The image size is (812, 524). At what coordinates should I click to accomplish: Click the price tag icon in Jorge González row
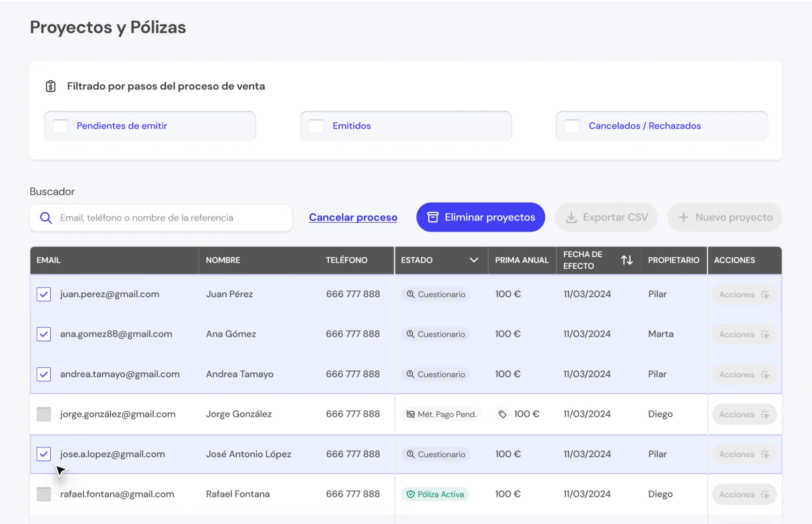click(x=503, y=414)
